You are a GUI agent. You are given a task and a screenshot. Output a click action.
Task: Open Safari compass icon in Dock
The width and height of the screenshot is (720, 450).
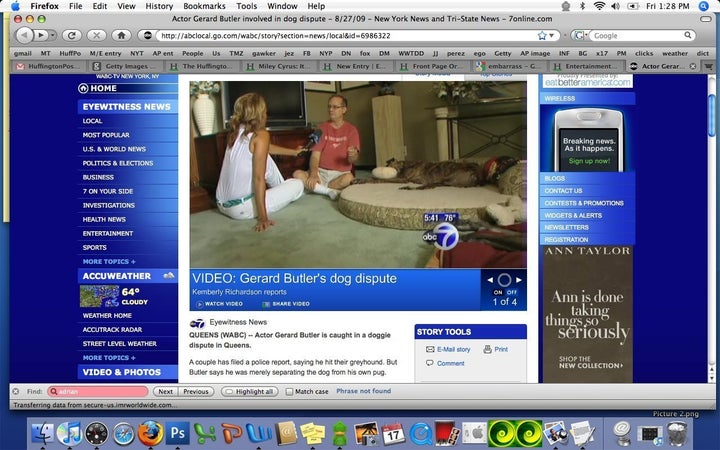[124, 433]
